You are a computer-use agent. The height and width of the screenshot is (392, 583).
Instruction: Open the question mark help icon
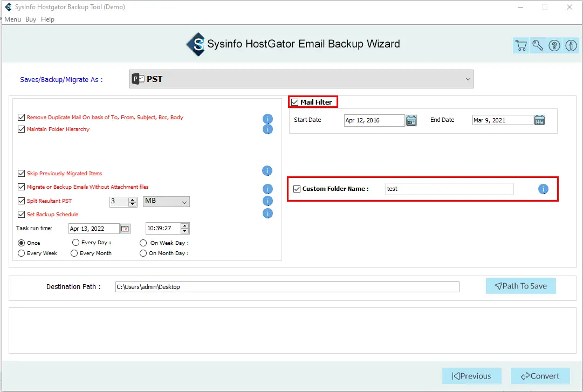tap(554, 46)
